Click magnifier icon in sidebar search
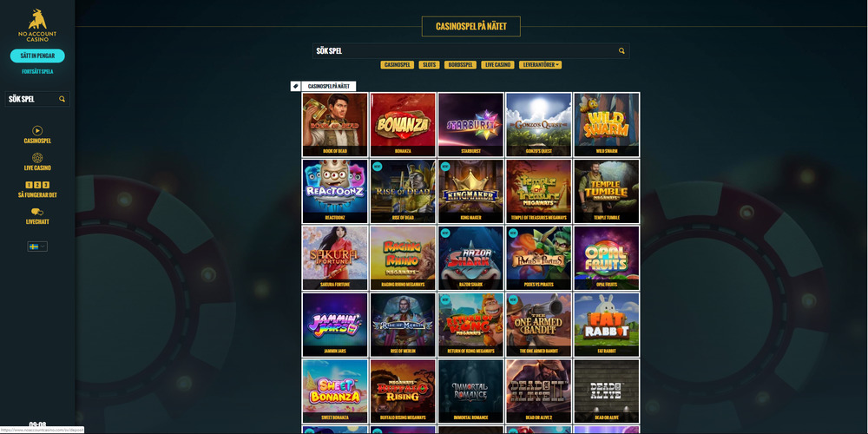868x434 pixels. click(x=62, y=99)
